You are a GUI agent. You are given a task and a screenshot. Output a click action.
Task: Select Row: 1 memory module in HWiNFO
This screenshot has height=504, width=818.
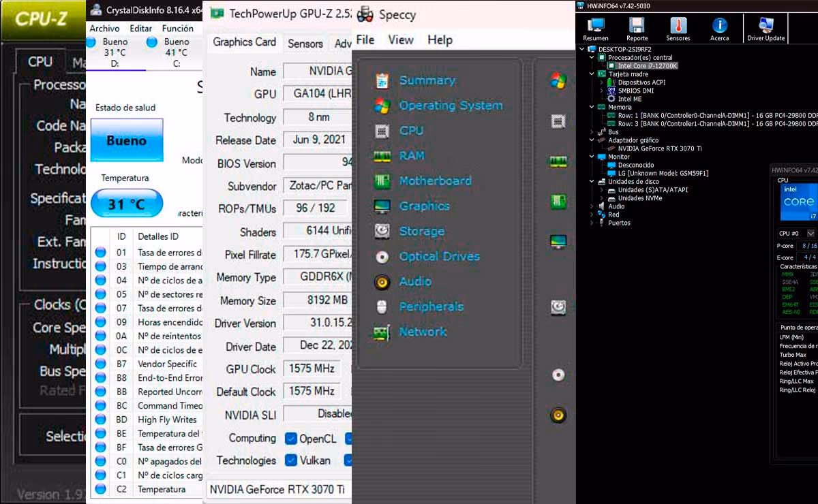pyautogui.click(x=717, y=115)
